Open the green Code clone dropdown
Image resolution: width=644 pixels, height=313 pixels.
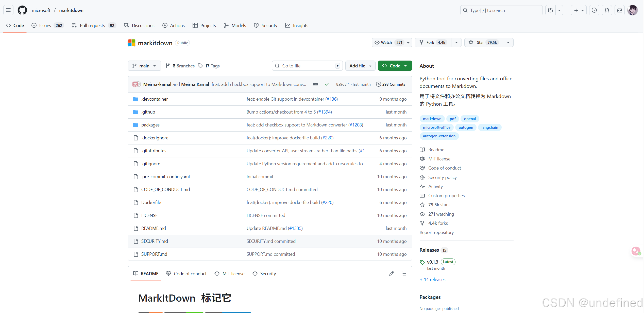pyautogui.click(x=395, y=66)
